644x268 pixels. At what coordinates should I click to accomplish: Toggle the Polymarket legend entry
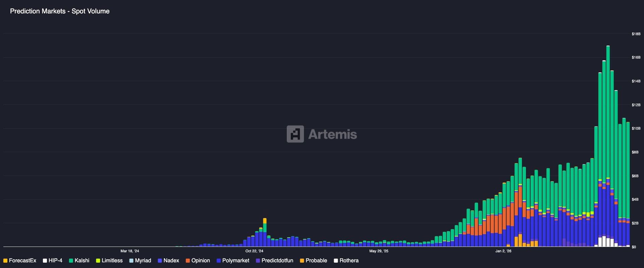(x=233, y=261)
